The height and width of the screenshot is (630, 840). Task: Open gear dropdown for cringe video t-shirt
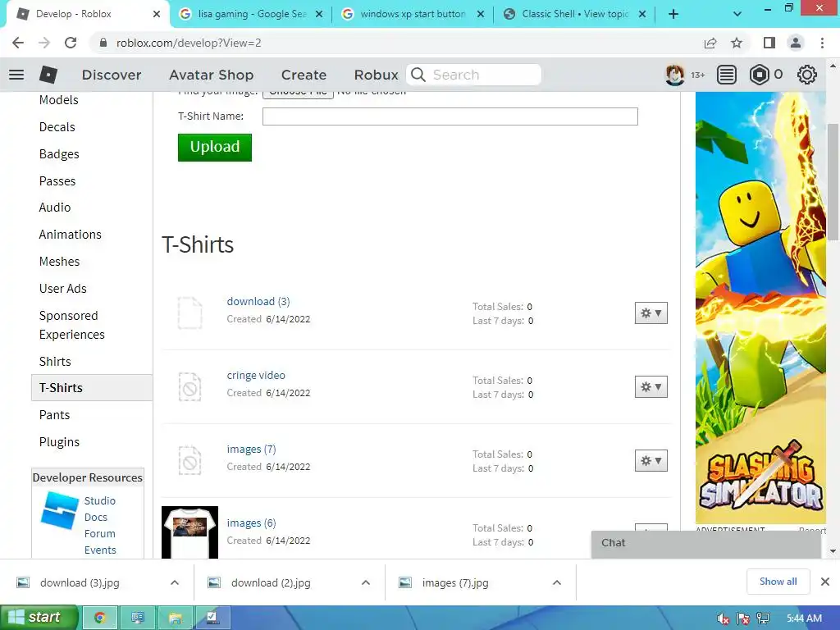coord(651,387)
